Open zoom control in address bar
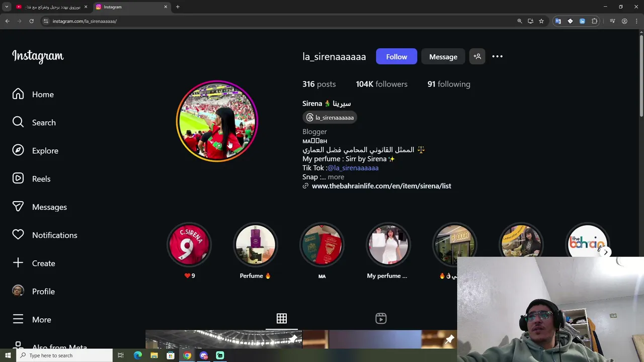Screen dimensions: 644x362 click(520, 21)
